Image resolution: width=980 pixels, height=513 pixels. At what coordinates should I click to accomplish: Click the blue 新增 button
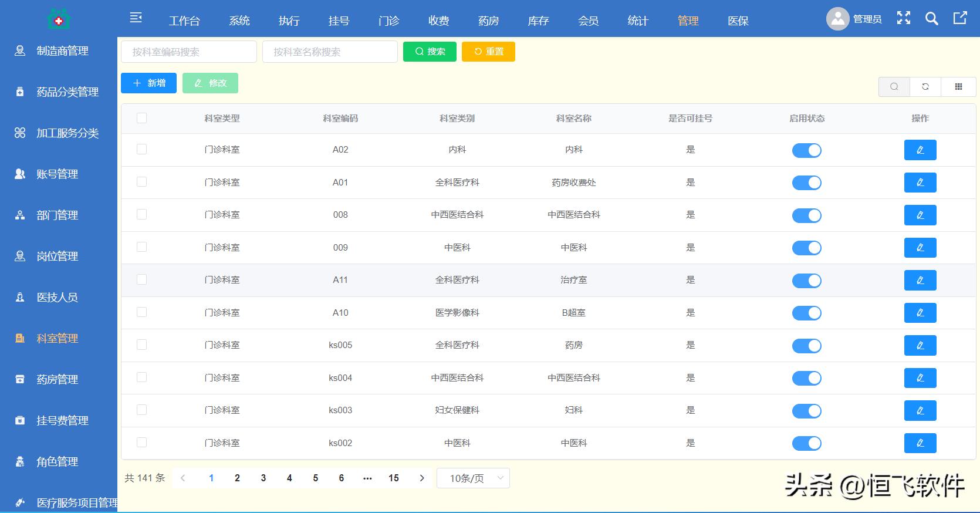pos(148,83)
